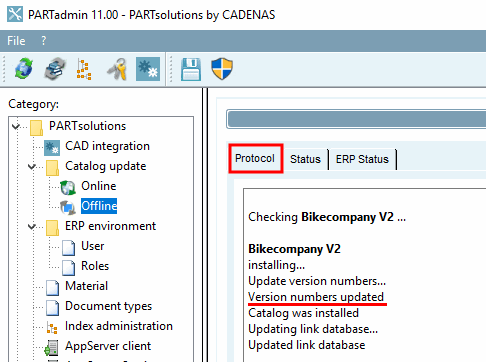486x362 pixels.
Task: Click the PARTadmin wrench title bar icon
Action: point(15,15)
